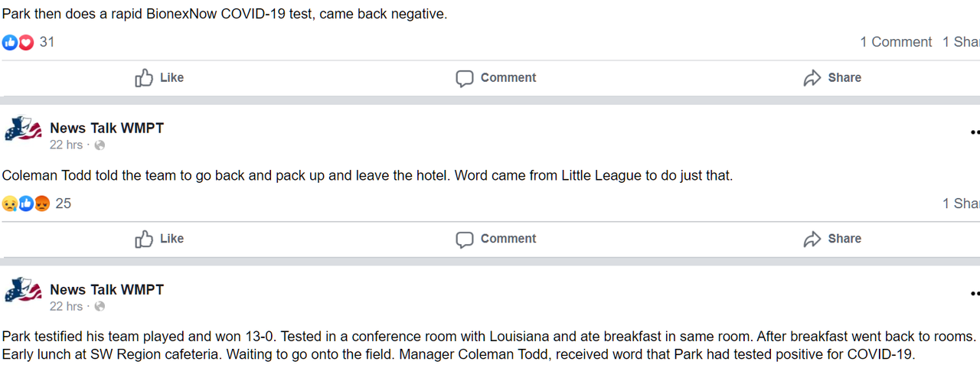Viewport: 980px width, 368px height.
Task: Click the public globe icon on middle post
Action: [x=100, y=145]
